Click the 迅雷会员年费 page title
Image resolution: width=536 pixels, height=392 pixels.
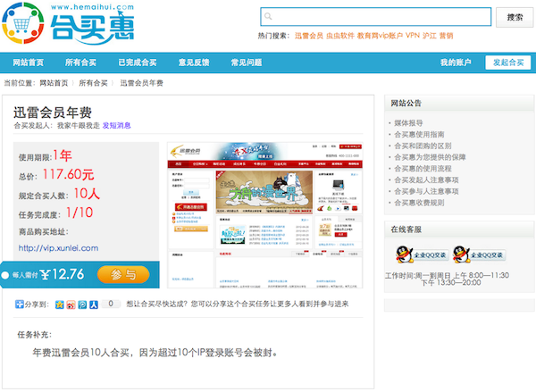tap(53, 113)
